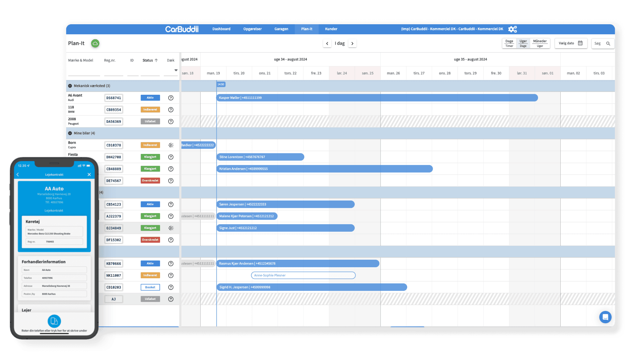
Task: Click the account name CarBuddii - Kommerciel DK
Action: point(452,29)
